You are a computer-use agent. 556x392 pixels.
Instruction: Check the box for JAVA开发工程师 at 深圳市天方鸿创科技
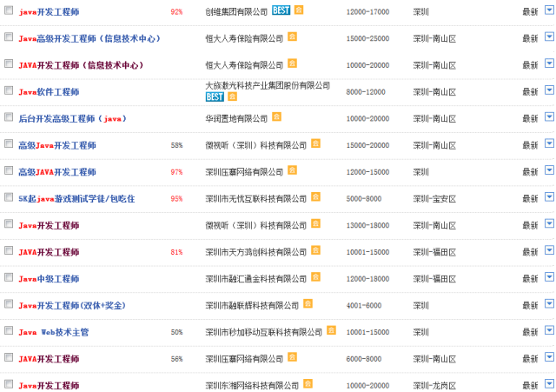coord(9,251)
